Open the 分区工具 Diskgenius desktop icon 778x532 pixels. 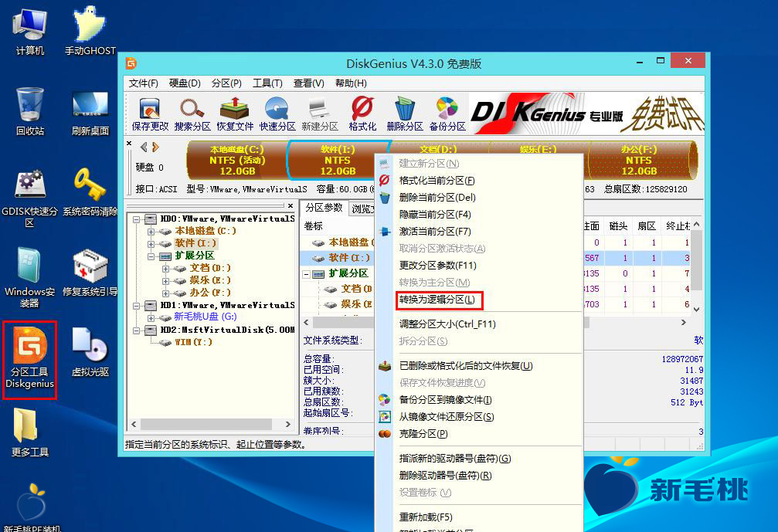[x=30, y=358]
